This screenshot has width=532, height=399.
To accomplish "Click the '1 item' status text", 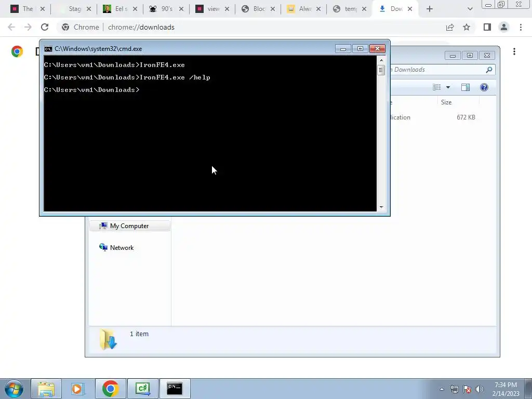I will (139, 334).
